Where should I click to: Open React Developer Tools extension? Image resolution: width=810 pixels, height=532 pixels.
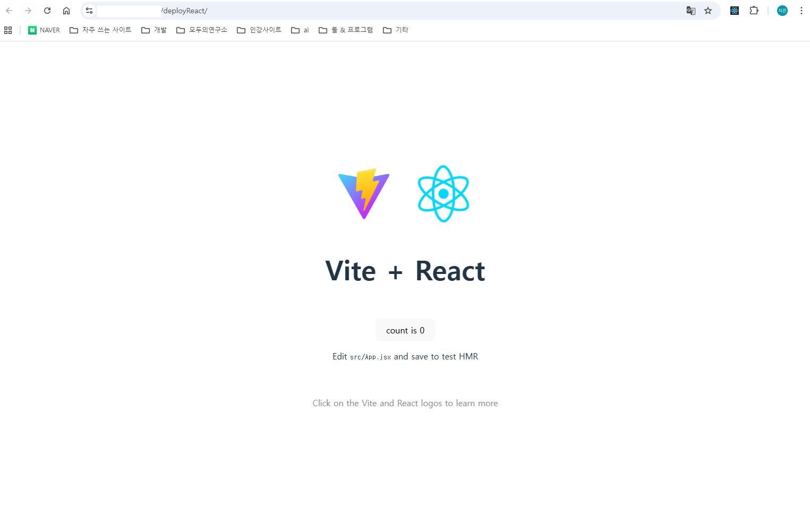735,11
